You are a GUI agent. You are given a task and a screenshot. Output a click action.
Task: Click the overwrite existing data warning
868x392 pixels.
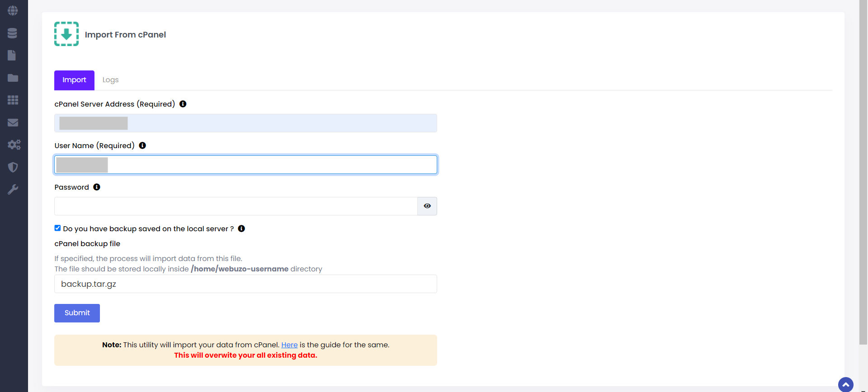tap(245, 355)
